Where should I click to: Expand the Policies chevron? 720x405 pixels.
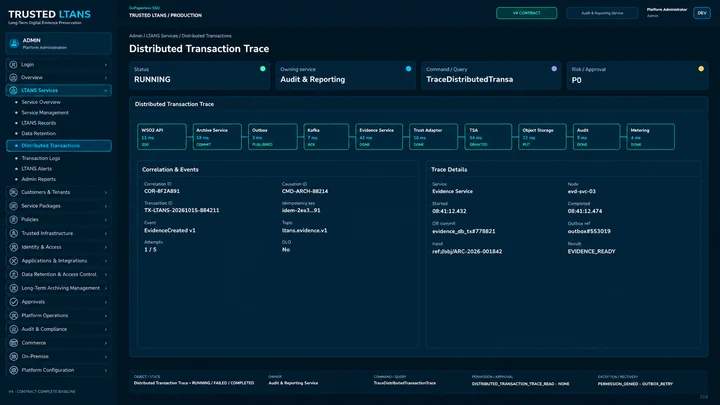pos(106,219)
